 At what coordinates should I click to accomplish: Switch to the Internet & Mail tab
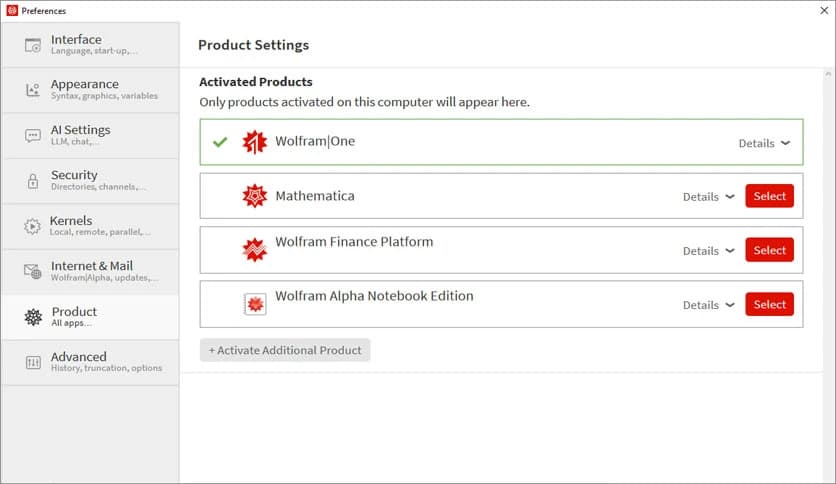90,271
